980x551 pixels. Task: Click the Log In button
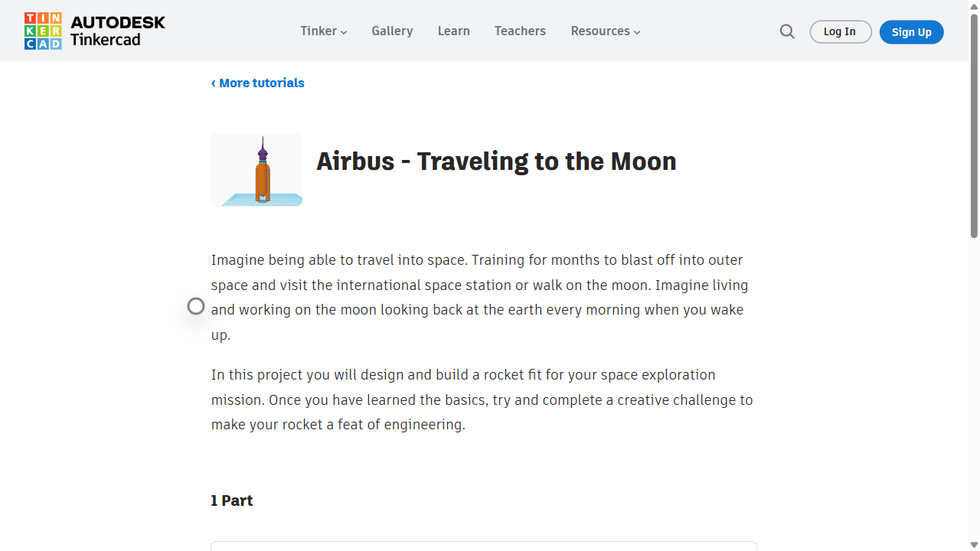click(840, 31)
